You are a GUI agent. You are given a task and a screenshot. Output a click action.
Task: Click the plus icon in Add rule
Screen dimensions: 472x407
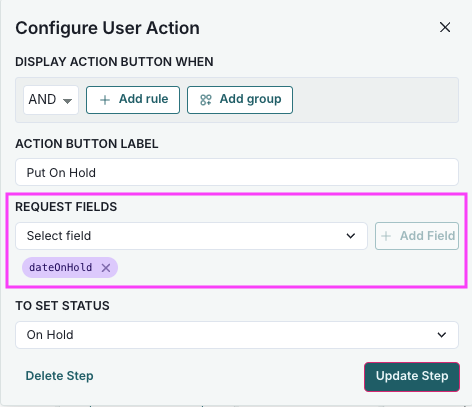click(105, 100)
